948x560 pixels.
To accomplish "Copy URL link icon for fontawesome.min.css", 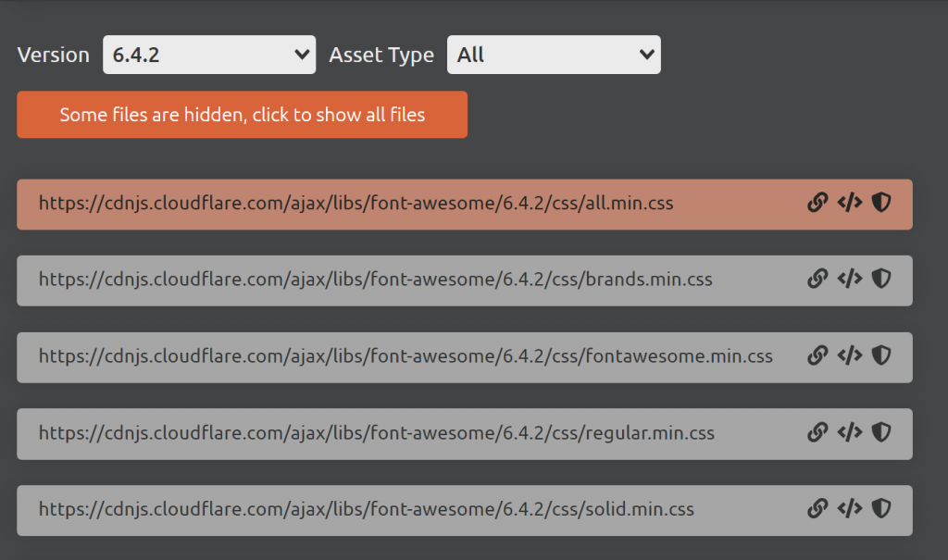I will click(x=817, y=355).
